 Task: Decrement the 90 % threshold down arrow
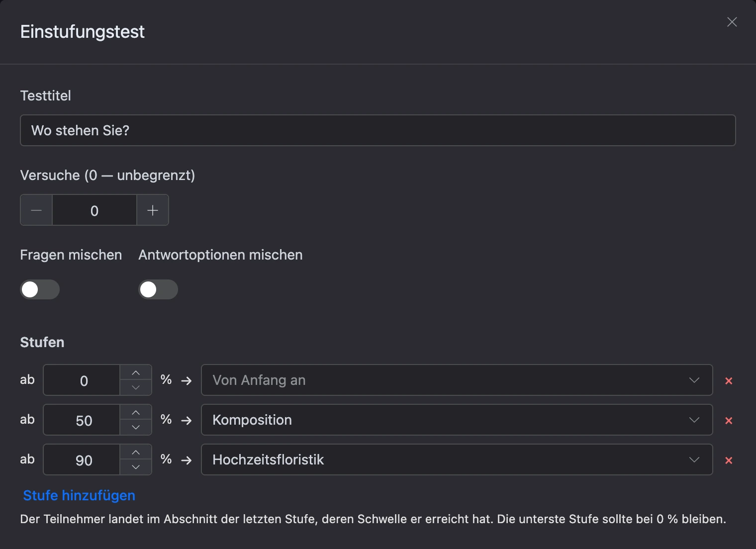pyautogui.click(x=136, y=467)
